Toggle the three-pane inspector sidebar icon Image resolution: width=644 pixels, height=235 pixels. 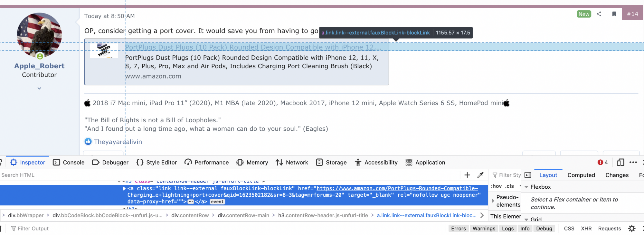528,175
